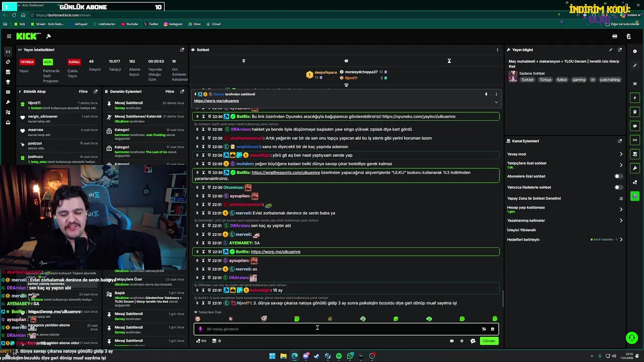Viewport: 644px width, 362px height.
Task: Click the translate icon in the message box
Action: pos(484,329)
